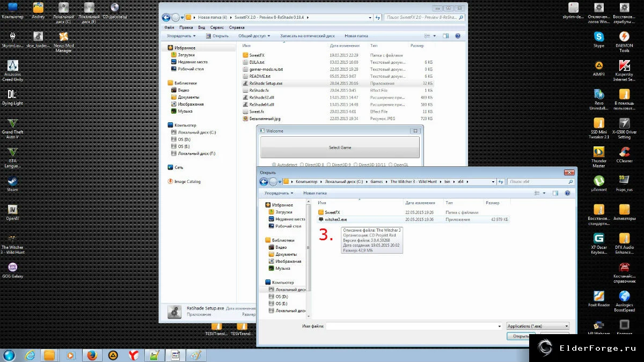The width and height of the screenshot is (644, 362).
Task: Open view options dropdown in Open dialog
Action: [x=544, y=193]
